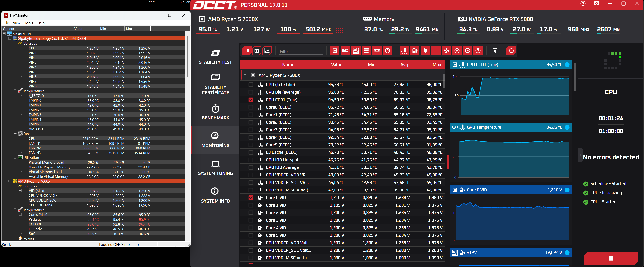Viewport: 644px width, 267px height.
Task: Open OCCT help from the title bar
Action: [x=583, y=4]
